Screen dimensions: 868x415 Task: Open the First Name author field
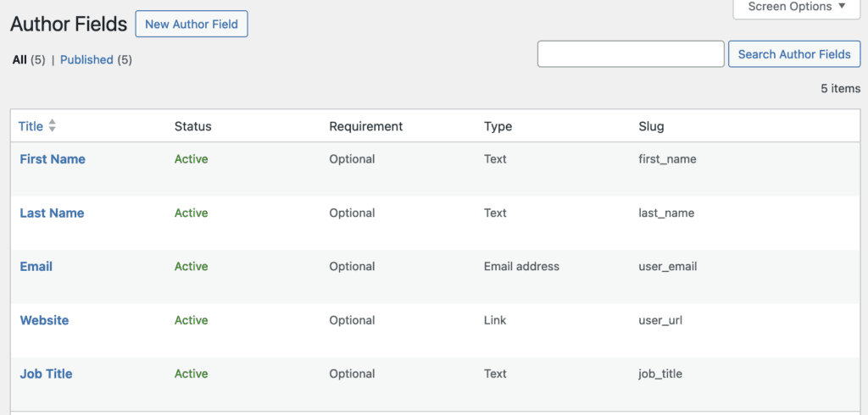pos(53,159)
